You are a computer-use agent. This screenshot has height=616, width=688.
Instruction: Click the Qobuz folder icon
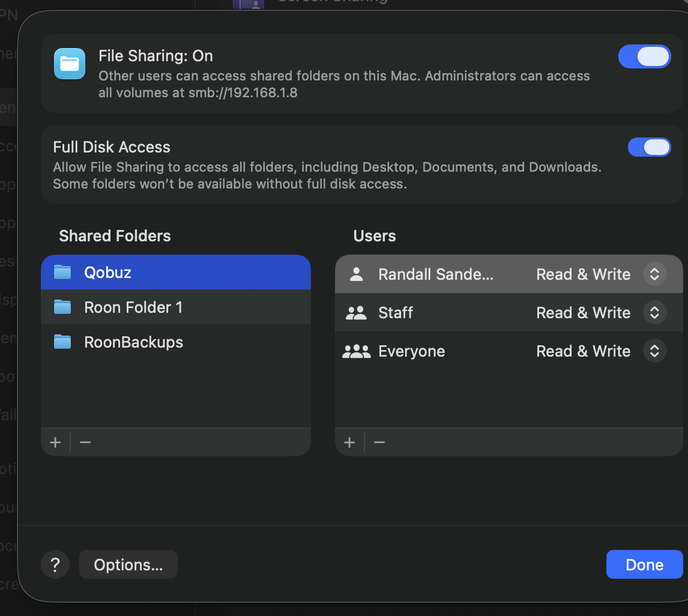[x=62, y=273]
